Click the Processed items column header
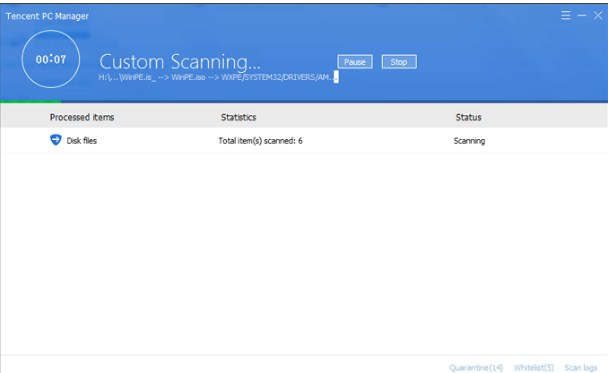 click(82, 117)
